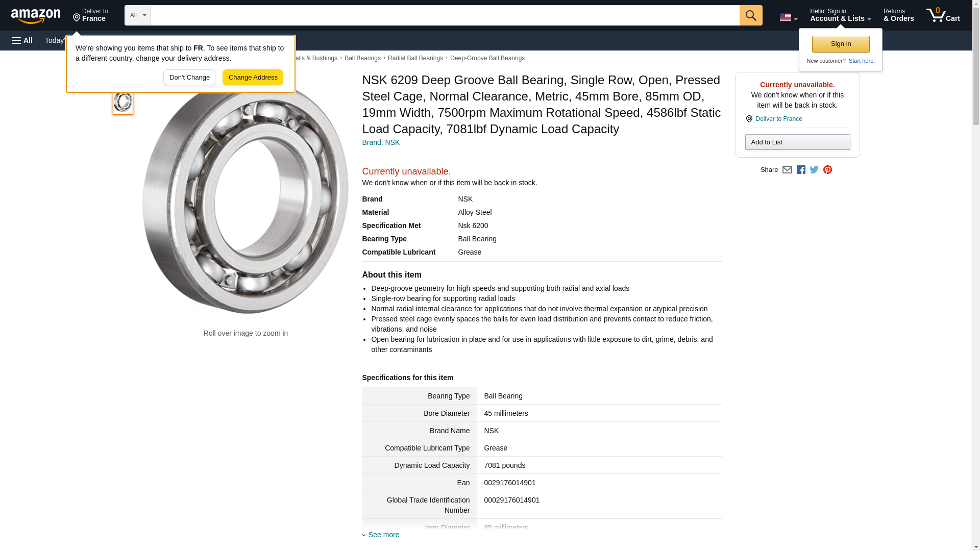
Task: Expand See more specifications
Action: pos(383,535)
